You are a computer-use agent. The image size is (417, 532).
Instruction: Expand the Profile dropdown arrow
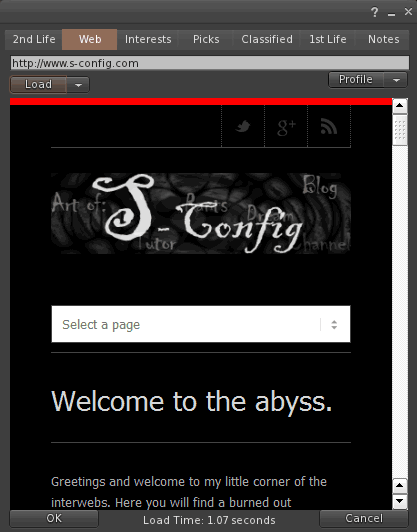[396, 80]
